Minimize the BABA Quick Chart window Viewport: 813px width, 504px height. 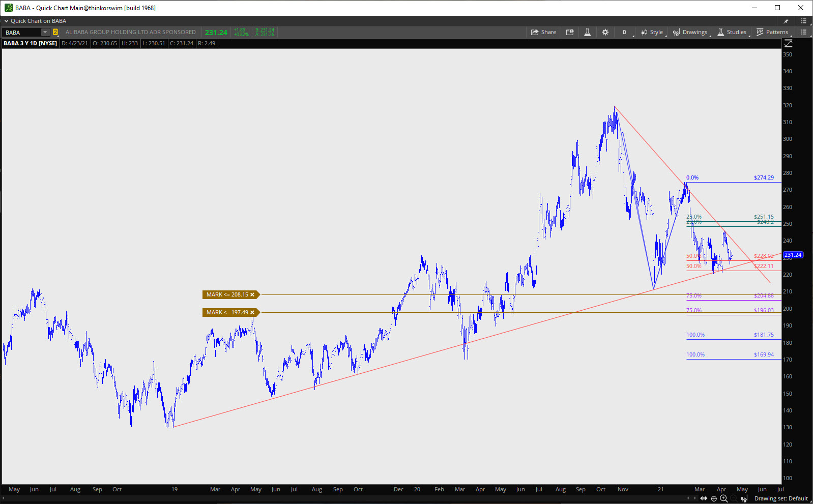(754, 8)
